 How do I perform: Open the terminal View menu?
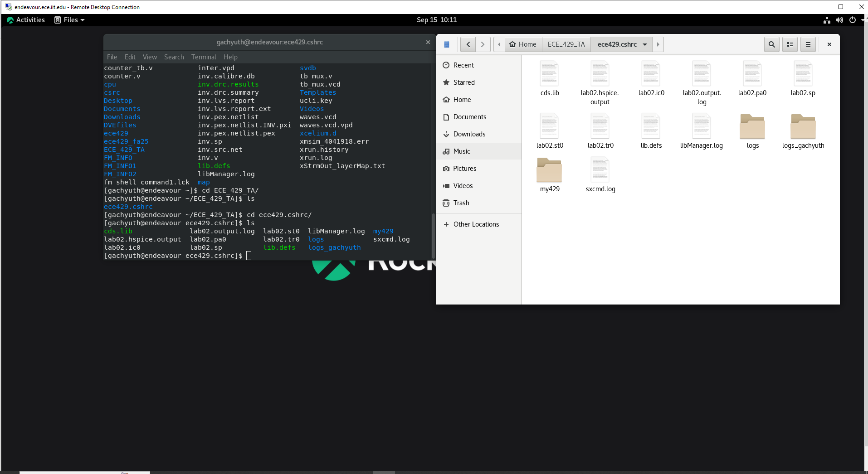(150, 57)
